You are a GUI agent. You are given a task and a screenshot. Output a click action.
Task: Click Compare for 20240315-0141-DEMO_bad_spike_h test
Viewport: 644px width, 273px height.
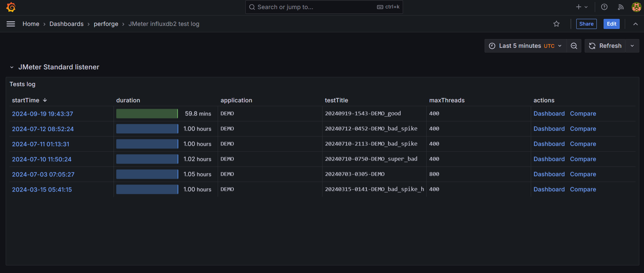583,190
